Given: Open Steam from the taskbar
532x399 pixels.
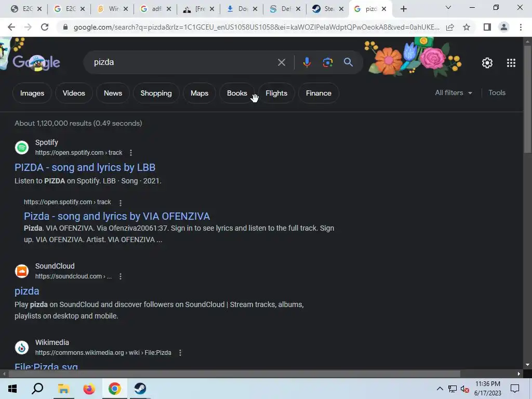Looking at the screenshot, I should tap(140, 389).
